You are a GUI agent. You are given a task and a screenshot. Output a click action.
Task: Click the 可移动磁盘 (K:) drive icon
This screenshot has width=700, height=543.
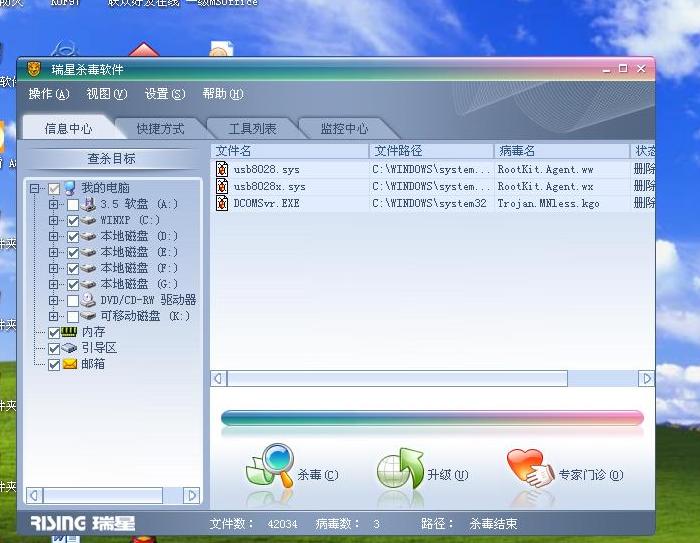[x=88, y=316]
